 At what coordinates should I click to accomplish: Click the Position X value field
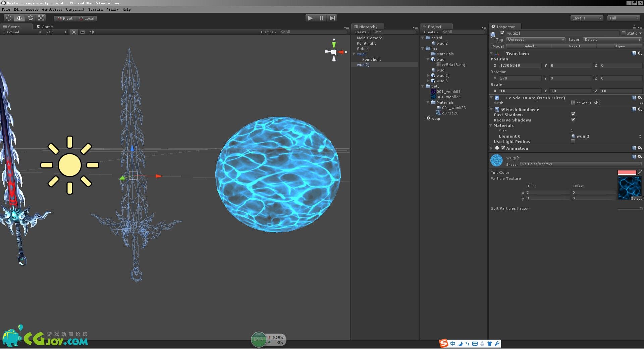coord(520,65)
